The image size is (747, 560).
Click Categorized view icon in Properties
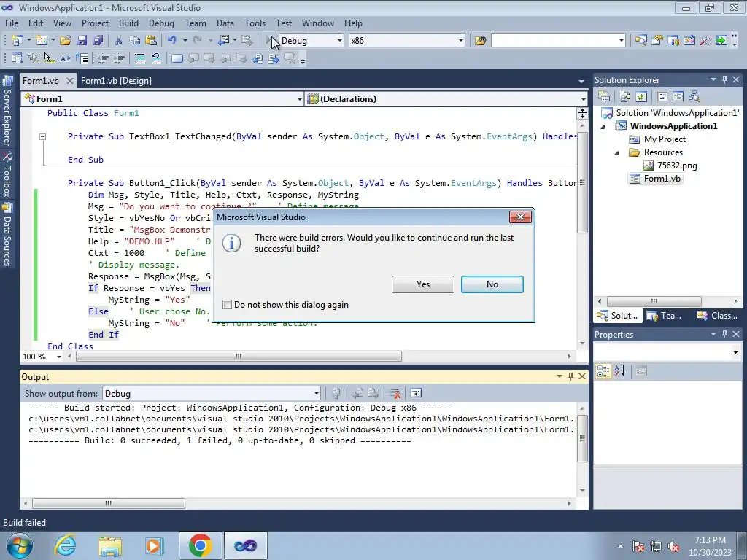pos(603,371)
